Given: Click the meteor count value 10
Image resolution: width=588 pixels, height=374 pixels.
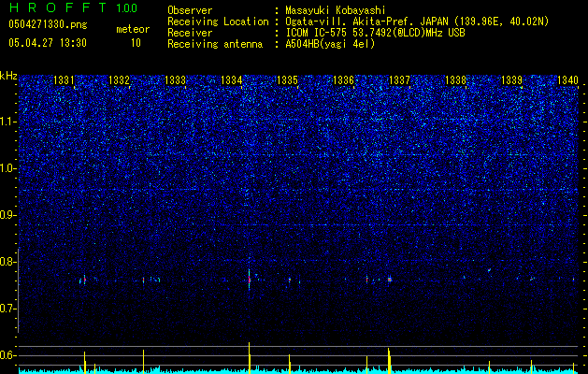Looking at the screenshot, I should pyautogui.click(x=136, y=43).
